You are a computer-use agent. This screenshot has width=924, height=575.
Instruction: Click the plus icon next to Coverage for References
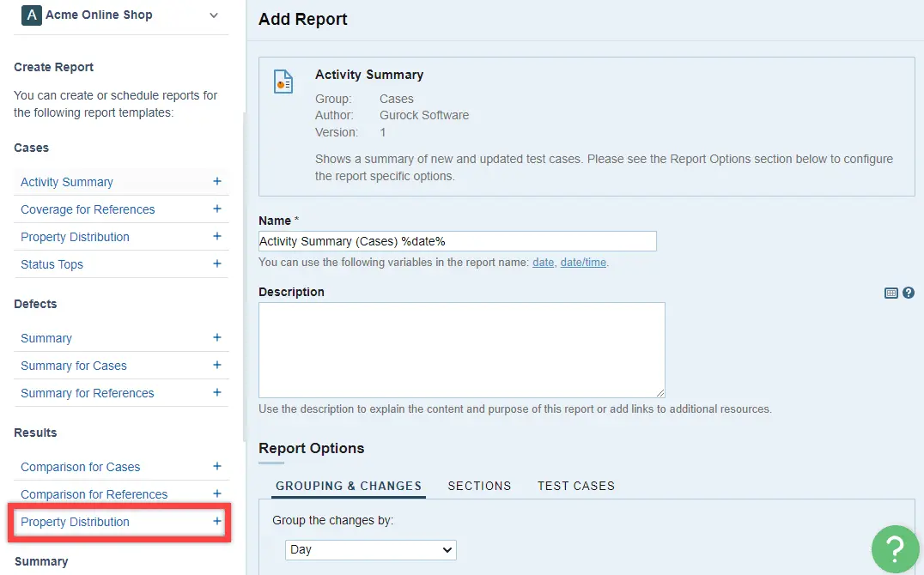[x=217, y=209]
